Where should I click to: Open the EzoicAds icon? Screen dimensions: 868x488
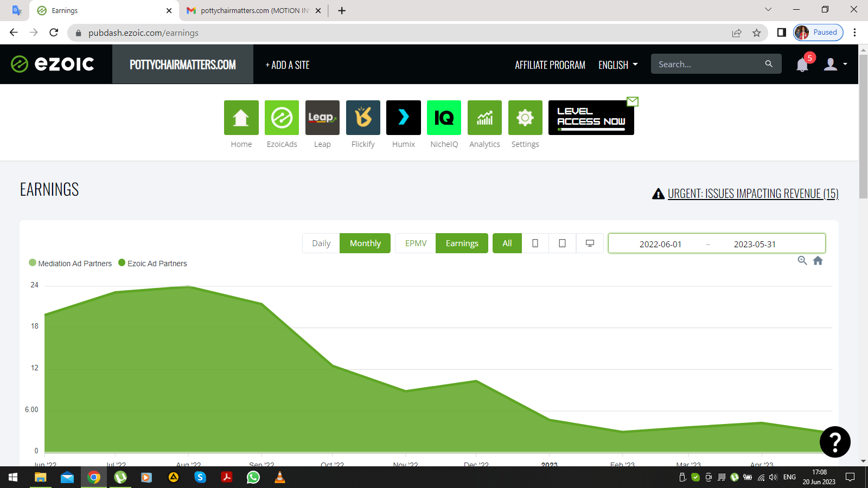tap(282, 118)
